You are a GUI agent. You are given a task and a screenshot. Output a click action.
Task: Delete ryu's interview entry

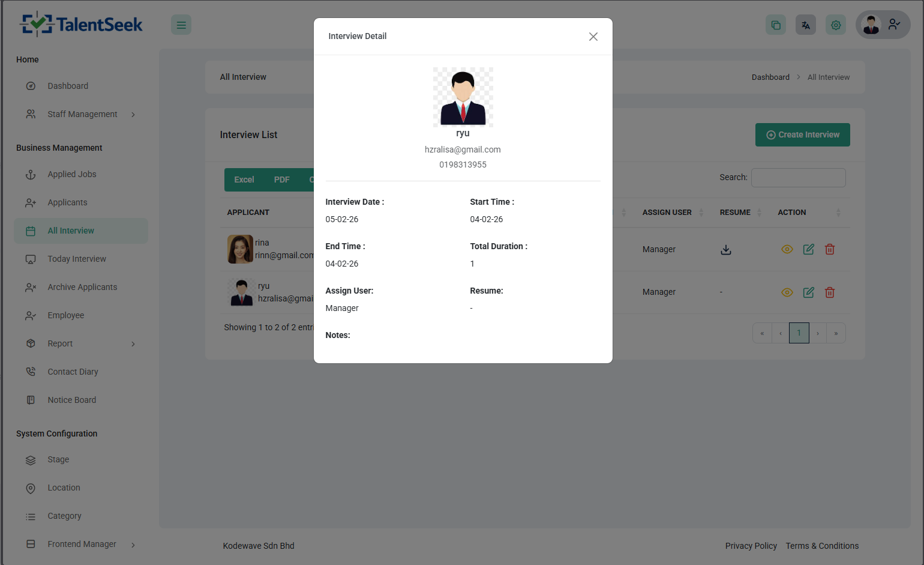point(829,292)
